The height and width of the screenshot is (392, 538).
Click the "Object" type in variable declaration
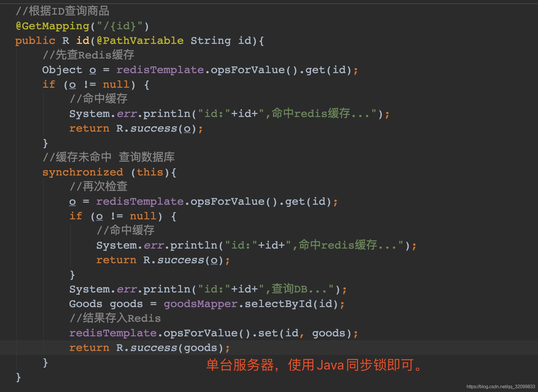(62, 70)
